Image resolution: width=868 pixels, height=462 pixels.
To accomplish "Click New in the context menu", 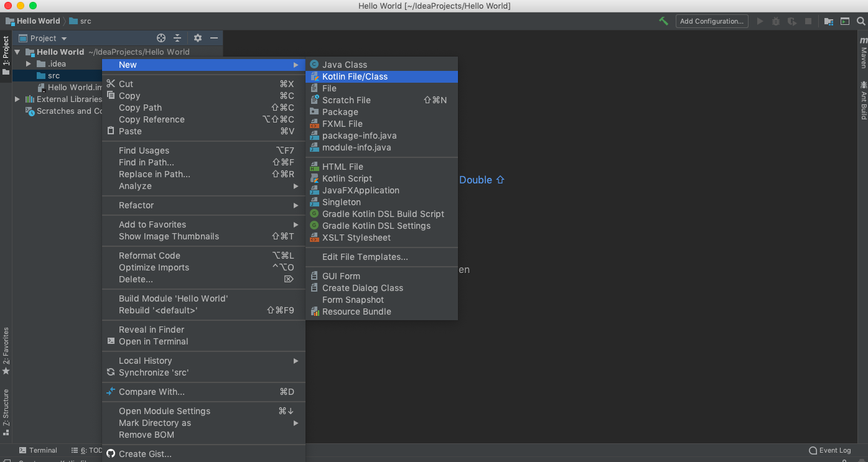I will coord(203,65).
